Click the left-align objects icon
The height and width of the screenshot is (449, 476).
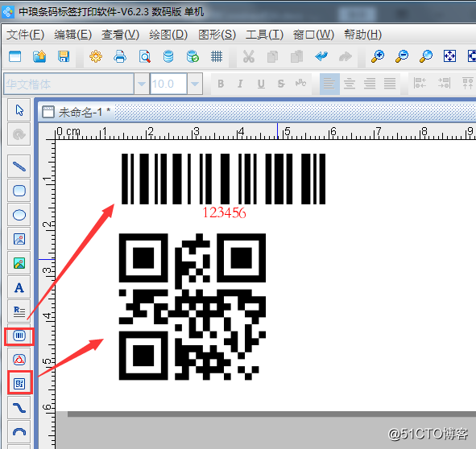tap(420, 83)
